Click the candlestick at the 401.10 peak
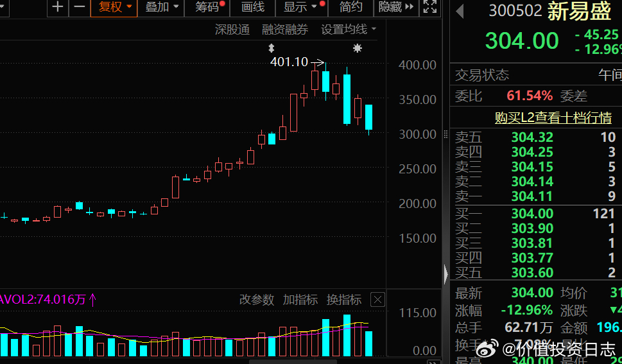Image resolution: width=622 pixels, height=364 pixels. (325, 82)
